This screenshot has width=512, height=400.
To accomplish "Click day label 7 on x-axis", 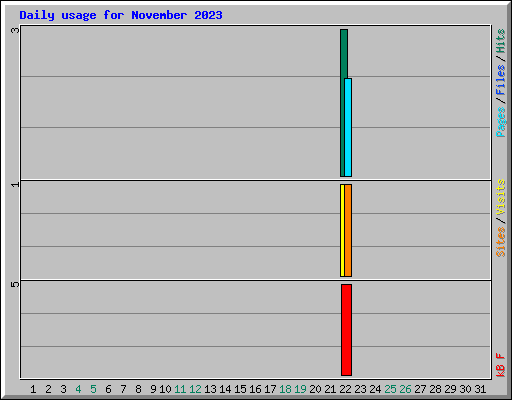I will click(123, 389).
